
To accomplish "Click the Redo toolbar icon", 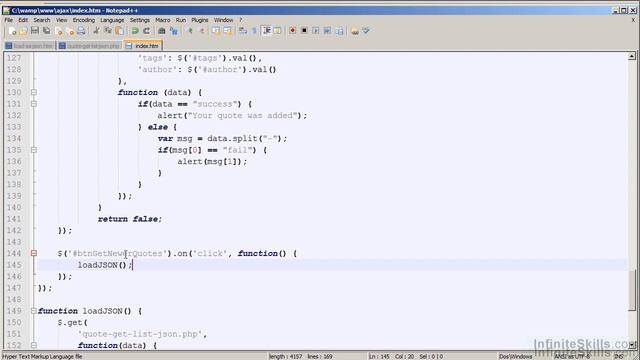I will coord(146,31).
